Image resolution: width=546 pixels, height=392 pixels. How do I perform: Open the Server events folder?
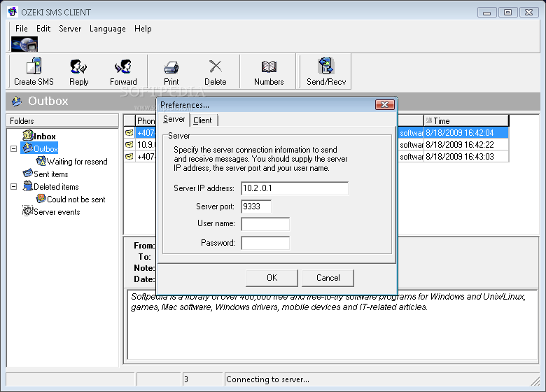(51, 211)
